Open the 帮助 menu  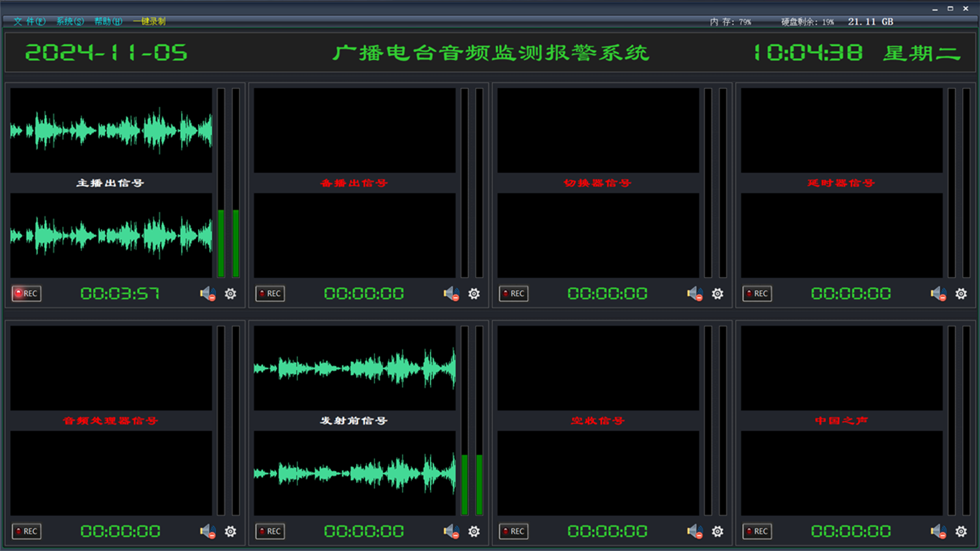pyautogui.click(x=108, y=21)
